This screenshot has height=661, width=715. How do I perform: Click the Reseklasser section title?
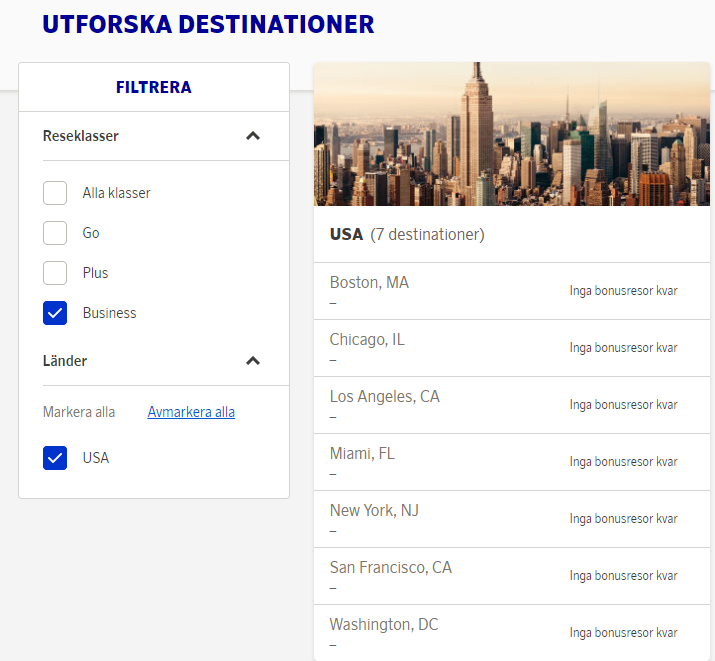coord(81,136)
